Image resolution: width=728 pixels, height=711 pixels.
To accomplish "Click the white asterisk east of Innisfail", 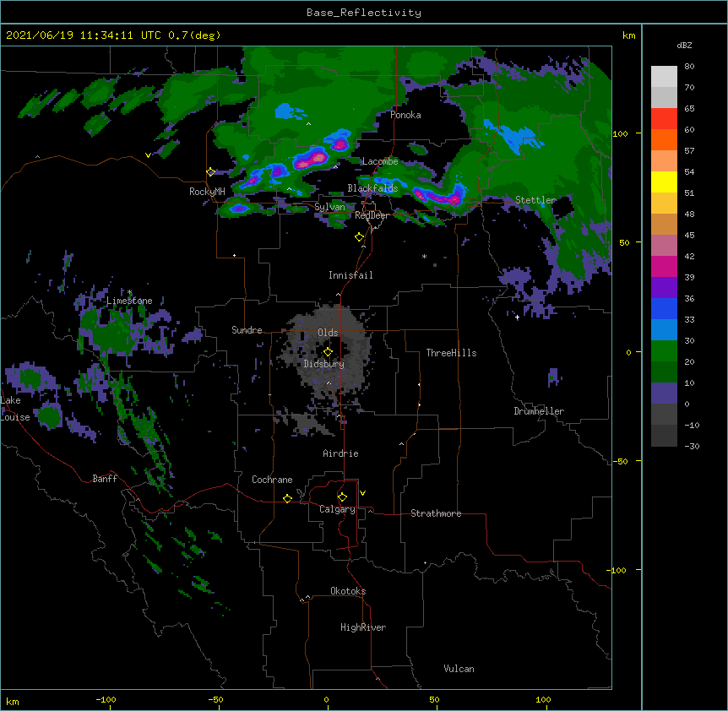I will point(424,256).
